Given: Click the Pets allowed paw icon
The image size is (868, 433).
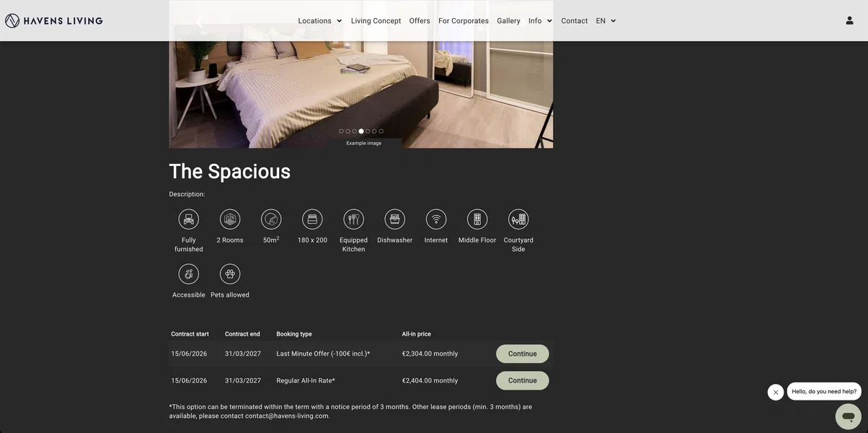Looking at the screenshot, I should (230, 274).
